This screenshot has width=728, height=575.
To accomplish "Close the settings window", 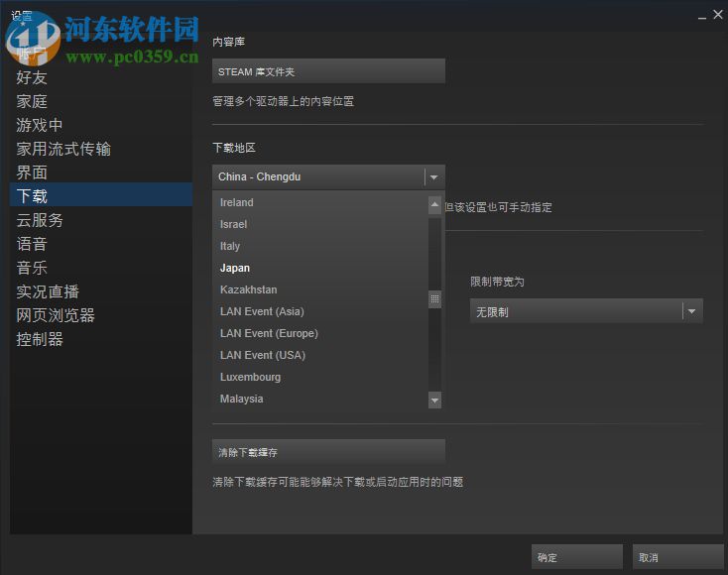I will pyautogui.click(x=718, y=15).
